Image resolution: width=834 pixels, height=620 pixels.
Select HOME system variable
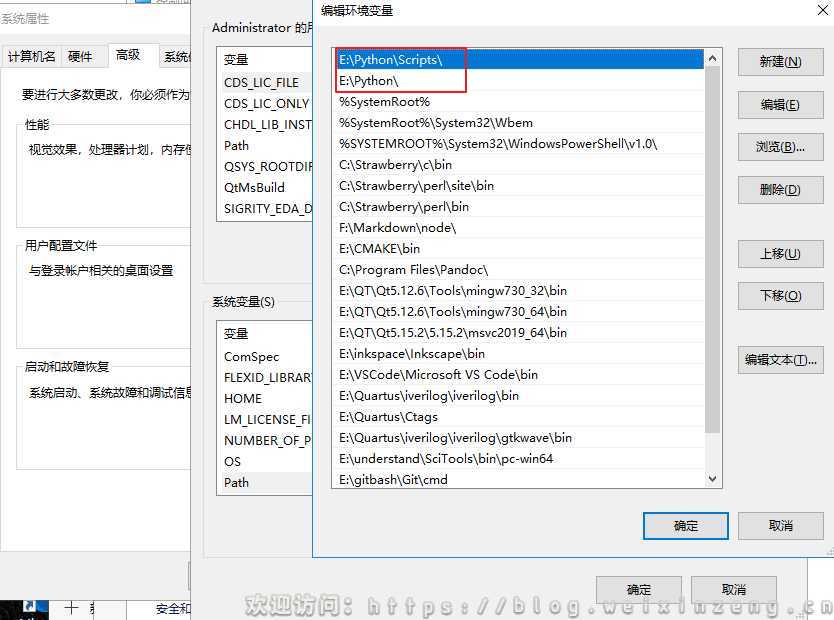[x=265, y=399]
